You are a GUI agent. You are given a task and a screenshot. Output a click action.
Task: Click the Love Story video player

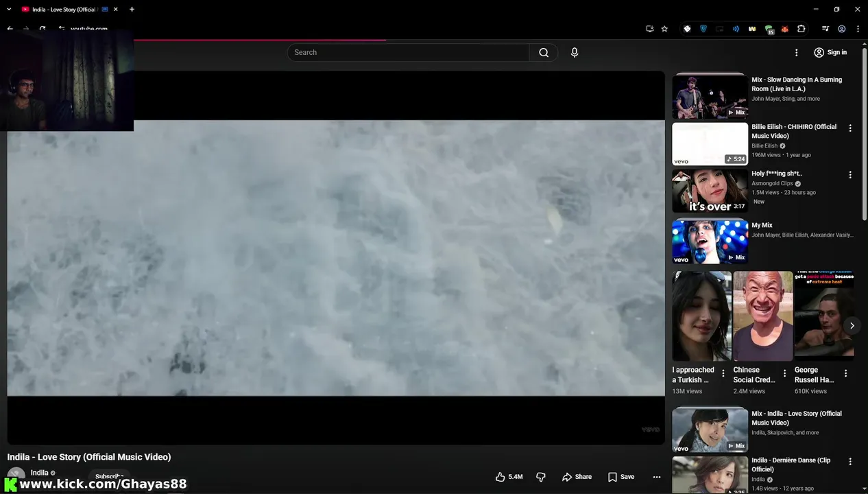coord(336,258)
